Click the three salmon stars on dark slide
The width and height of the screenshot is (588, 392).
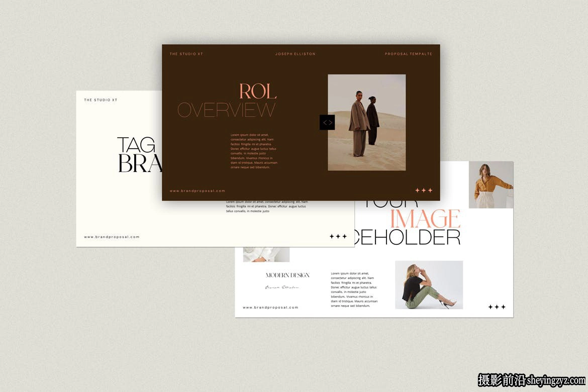[424, 190]
